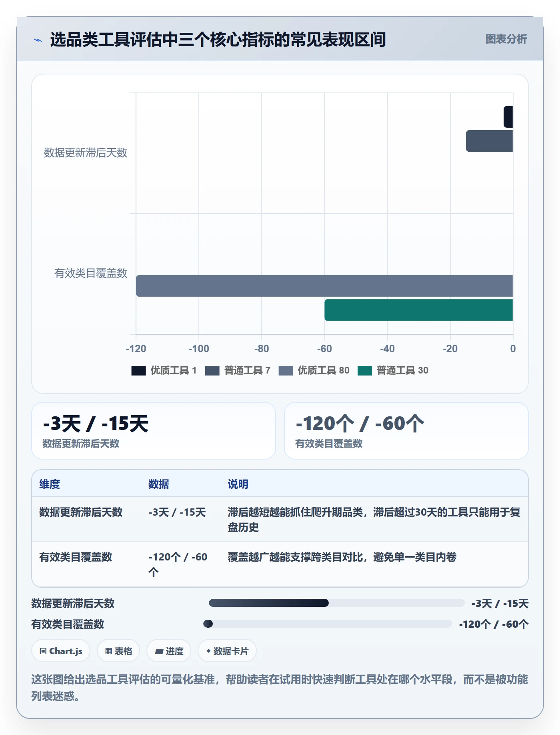The width and height of the screenshot is (560, 735).
Task: Click the 普通工具 7 bar in chart
Action: (489, 141)
